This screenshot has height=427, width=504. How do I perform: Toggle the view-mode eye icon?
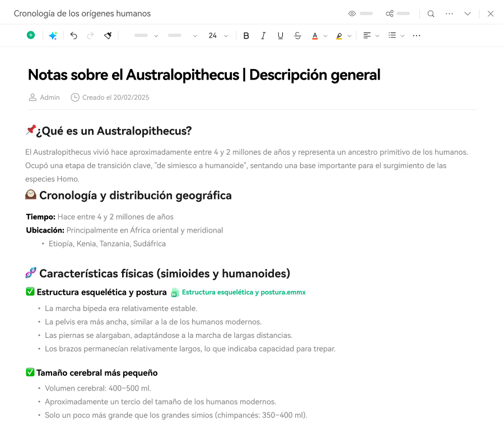[x=352, y=13]
